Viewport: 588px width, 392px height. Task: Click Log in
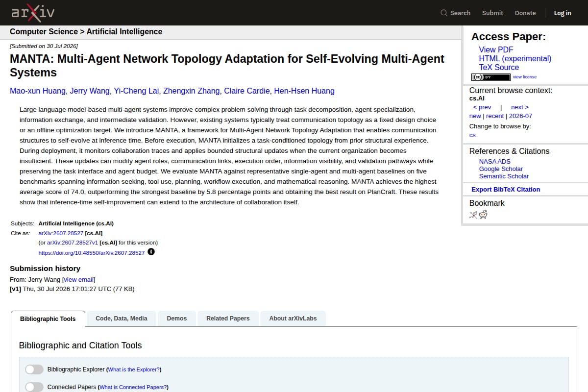point(563,13)
